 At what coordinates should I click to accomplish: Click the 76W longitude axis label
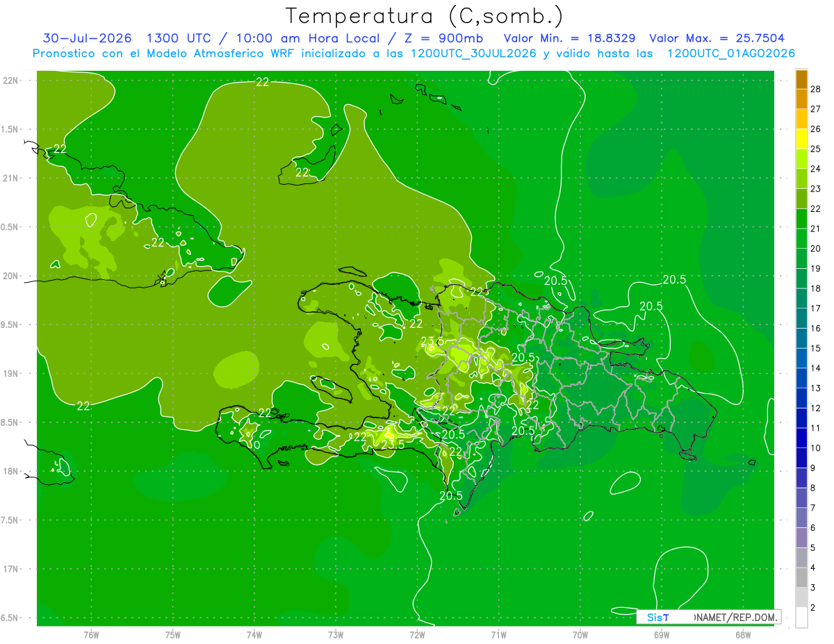[91, 635]
